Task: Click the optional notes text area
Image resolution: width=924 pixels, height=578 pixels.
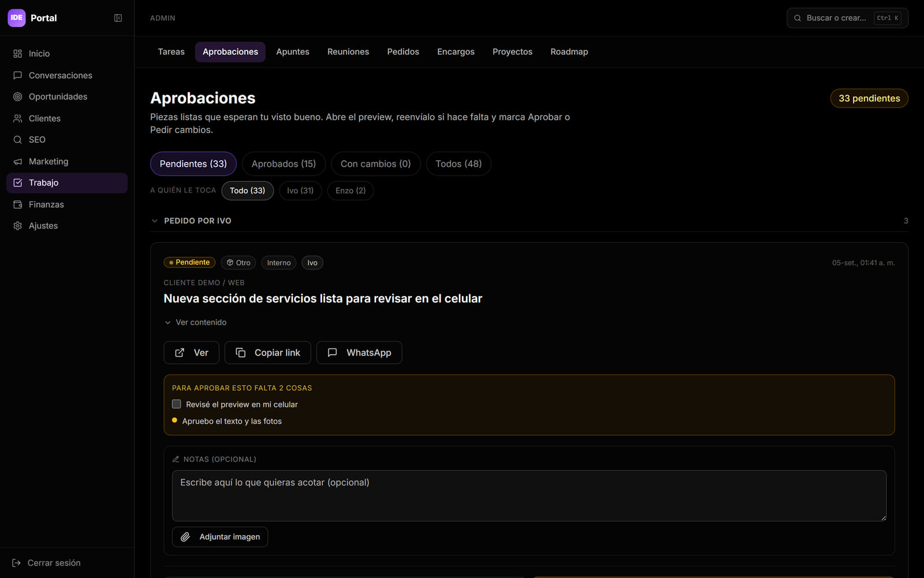Action: click(529, 495)
